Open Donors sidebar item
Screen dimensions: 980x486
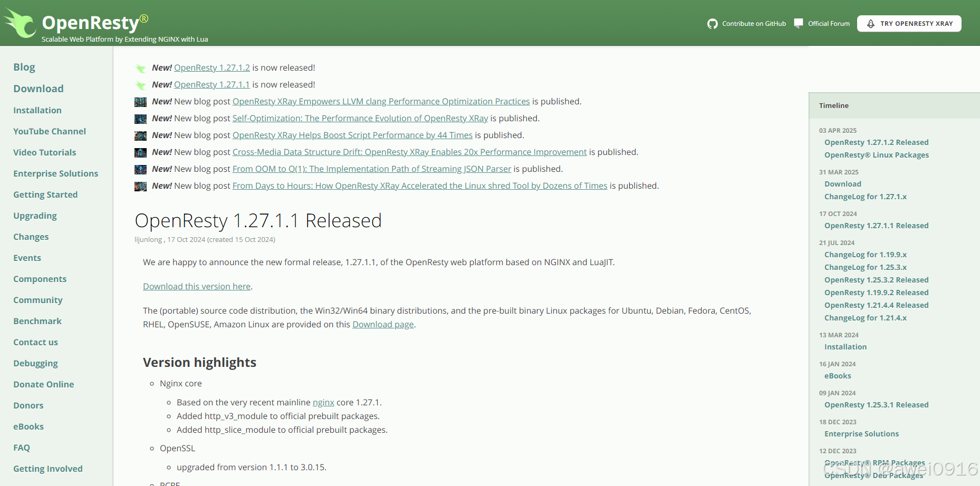[x=28, y=405]
